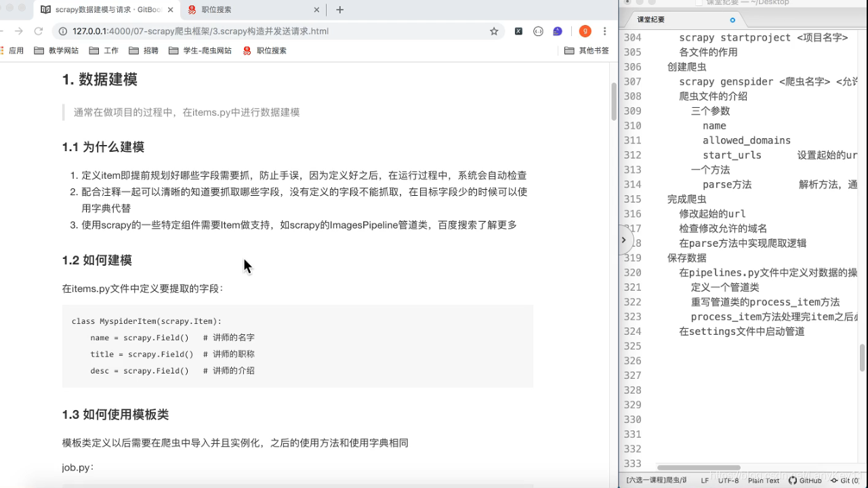Reload the current page

click(x=39, y=30)
